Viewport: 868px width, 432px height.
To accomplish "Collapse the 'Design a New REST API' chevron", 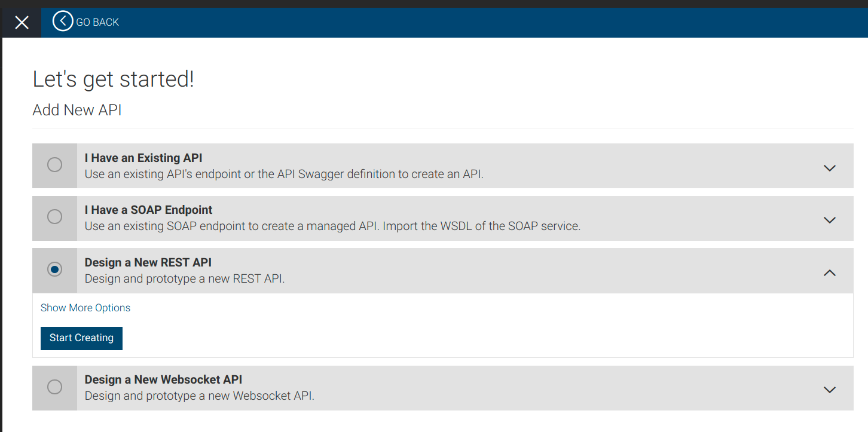I will (830, 272).
